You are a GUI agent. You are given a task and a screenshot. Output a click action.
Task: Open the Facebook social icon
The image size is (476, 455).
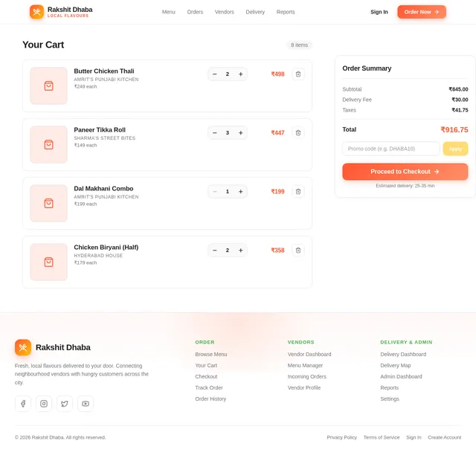point(23,404)
